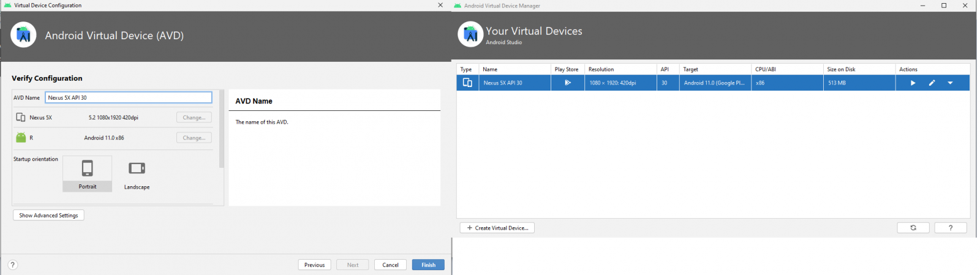This screenshot has width=980, height=275.
Task: Edit the AVD using pencil icon
Action: pyautogui.click(x=932, y=83)
